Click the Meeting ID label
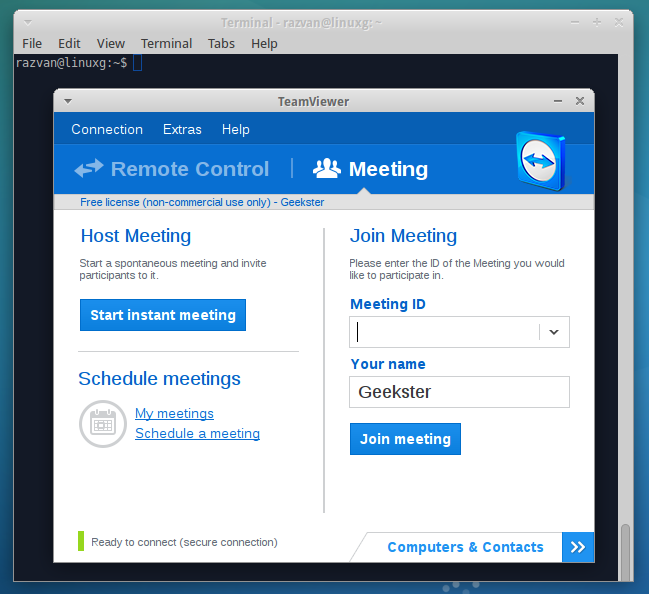Image resolution: width=649 pixels, height=594 pixels. click(388, 304)
